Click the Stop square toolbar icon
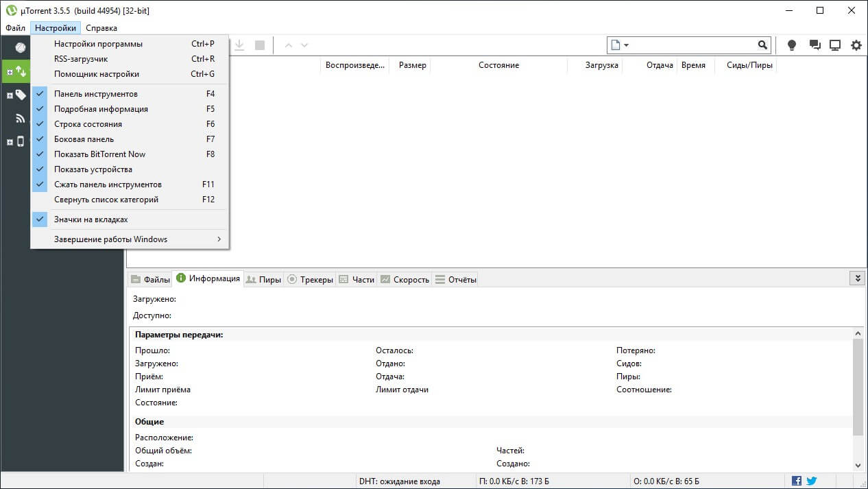The height and width of the screenshot is (489, 868). click(260, 45)
